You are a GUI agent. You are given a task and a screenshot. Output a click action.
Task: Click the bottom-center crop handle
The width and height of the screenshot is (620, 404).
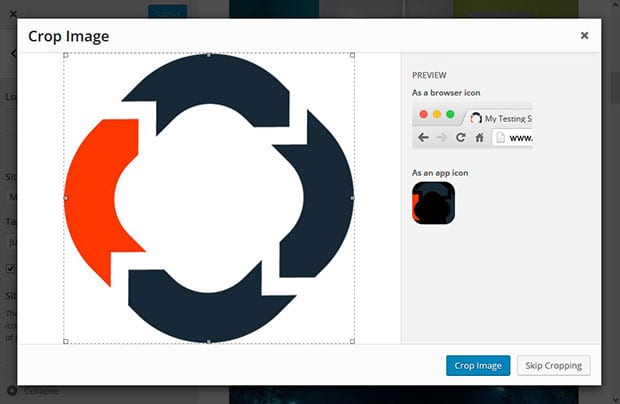click(x=209, y=342)
